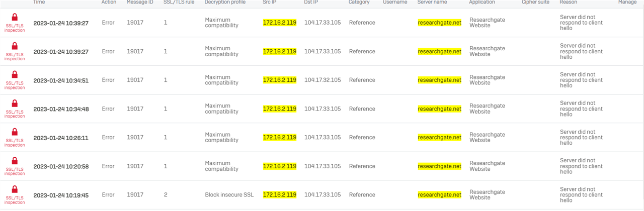Select the SSL/TLS inspection lock icon at 10:20:58

coord(15,161)
